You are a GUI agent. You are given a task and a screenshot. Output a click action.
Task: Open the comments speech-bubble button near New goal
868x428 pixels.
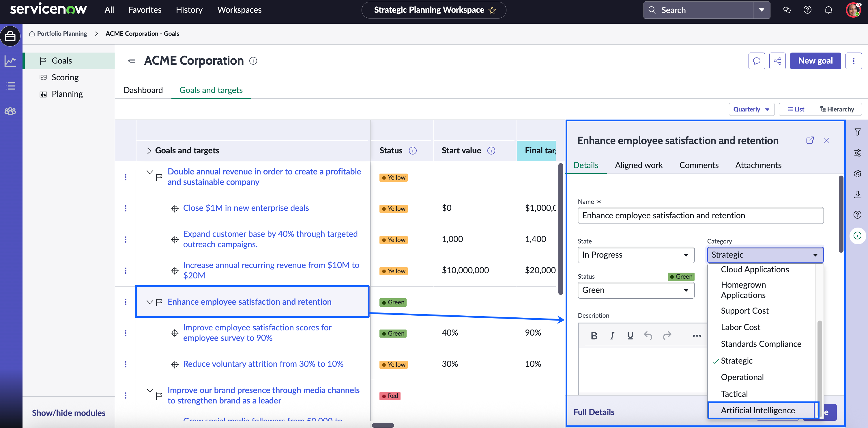coord(756,61)
